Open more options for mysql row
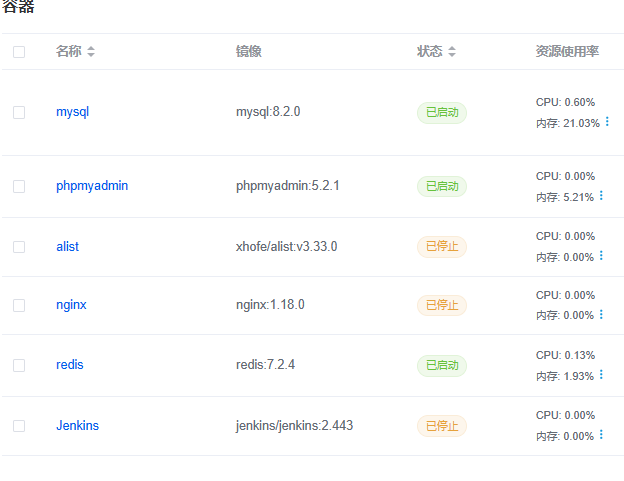This screenshot has height=481, width=624. [607, 121]
